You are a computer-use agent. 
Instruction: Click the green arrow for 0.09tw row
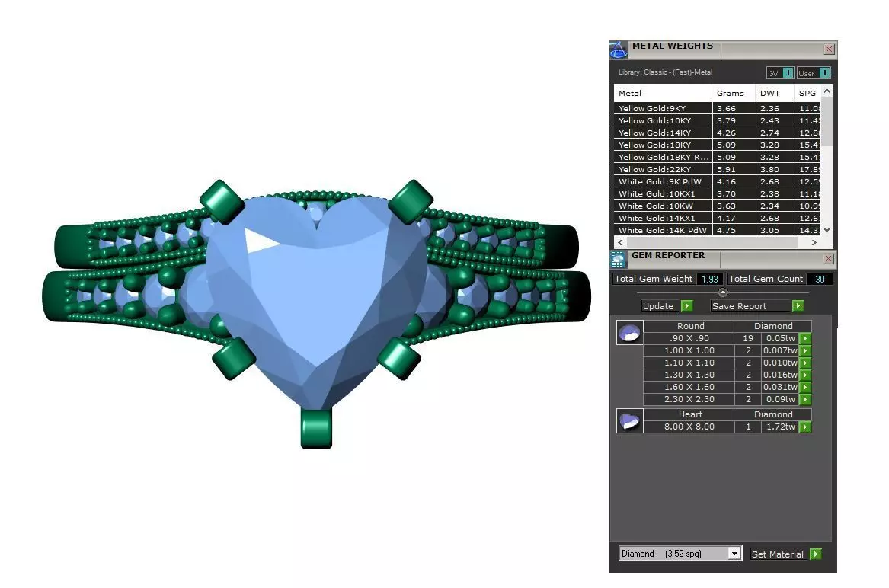[805, 400]
